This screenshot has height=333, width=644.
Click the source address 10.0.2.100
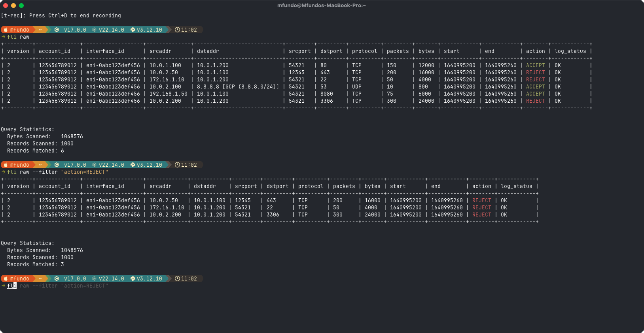click(165, 87)
